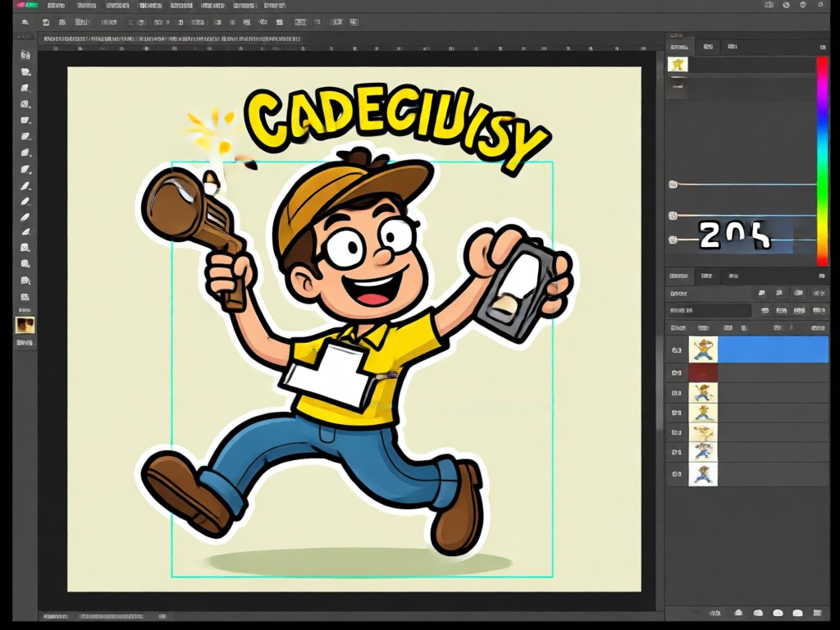The height and width of the screenshot is (630, 840).
Task: Click the vertical rainbow hue slider
Action: click(x=822, y=161)
